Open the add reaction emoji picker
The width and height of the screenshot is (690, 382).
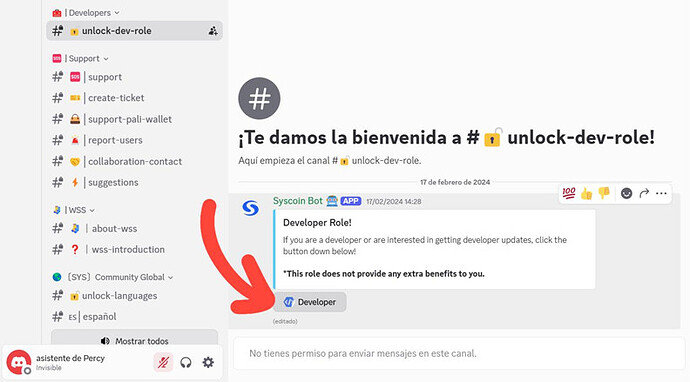click(x=626, y=193)
